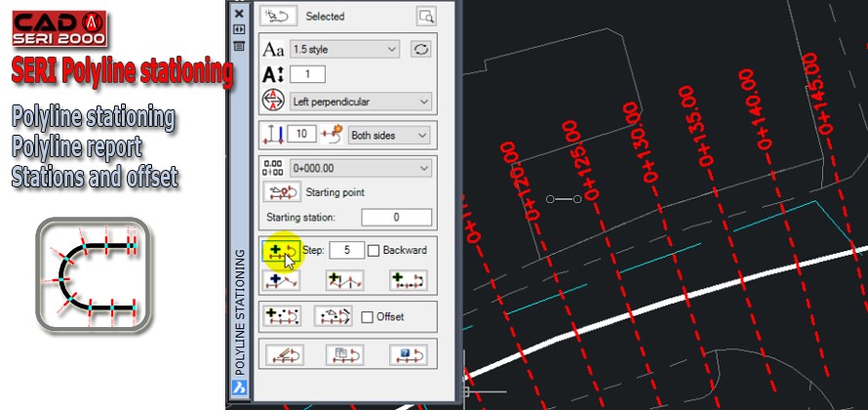This screenshot has height=410, width=868.
Task: Open the 0+000.00 station format dropdown
Action: click(361, 168)
